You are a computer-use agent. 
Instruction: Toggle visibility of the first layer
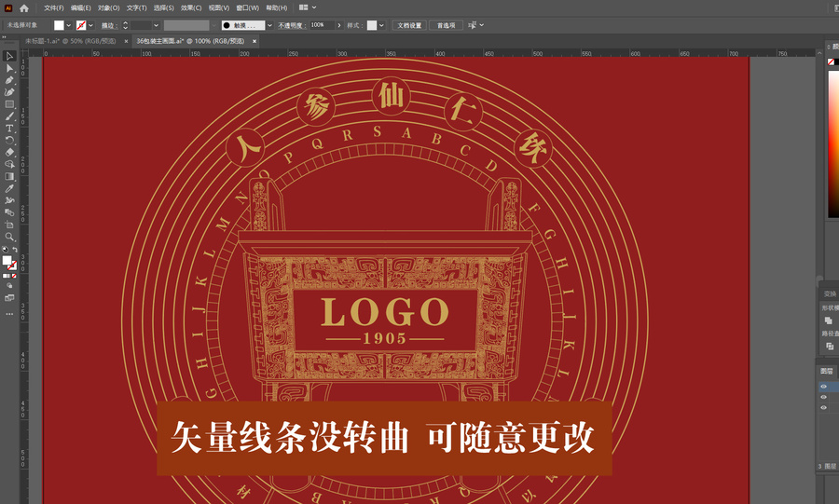coord(823,387)
